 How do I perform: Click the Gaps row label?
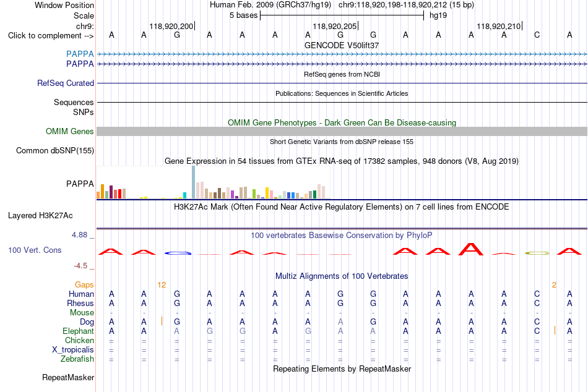click(x=84, y=285)
